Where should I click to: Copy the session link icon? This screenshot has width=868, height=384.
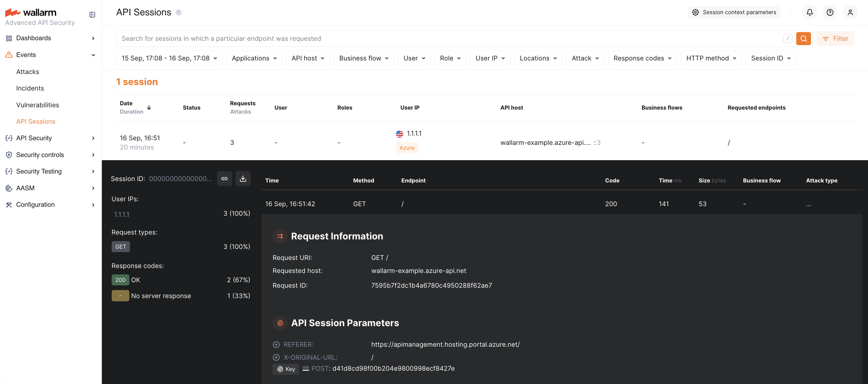[225, 178]
